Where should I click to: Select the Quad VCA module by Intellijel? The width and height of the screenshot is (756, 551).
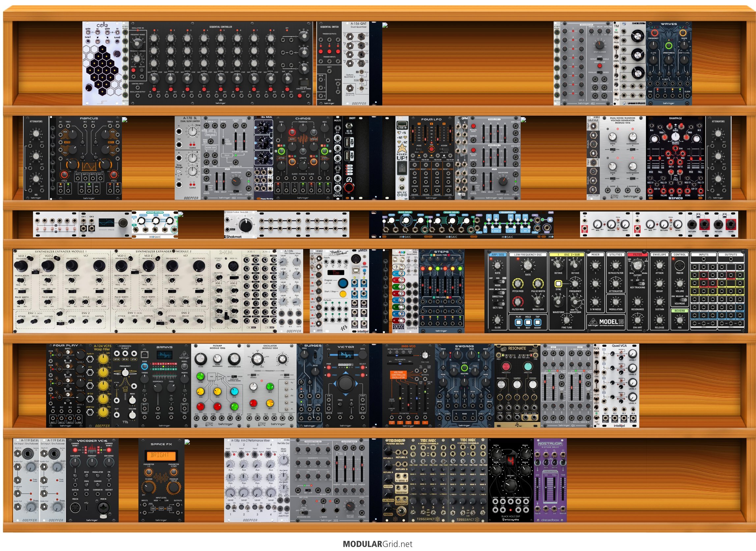619,386
